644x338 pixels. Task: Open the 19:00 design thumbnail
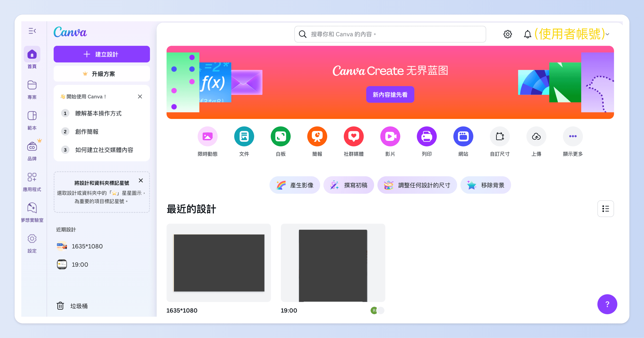click(333, 263)
